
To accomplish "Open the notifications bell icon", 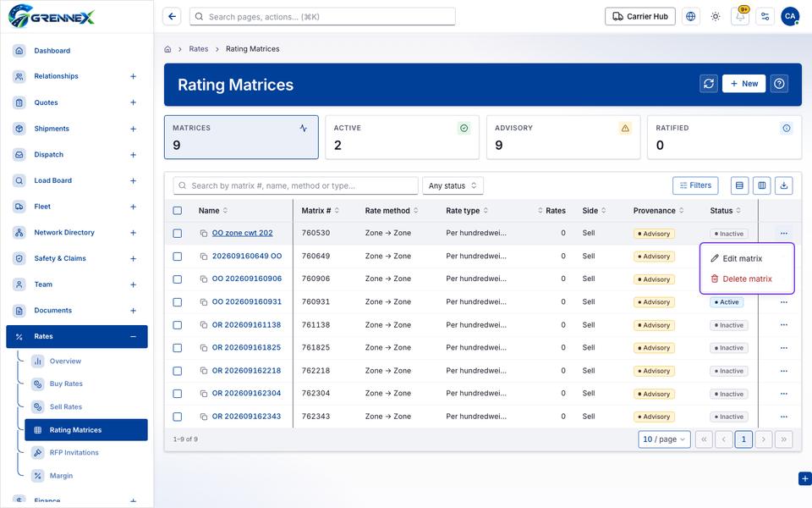I will click(740, 17).
